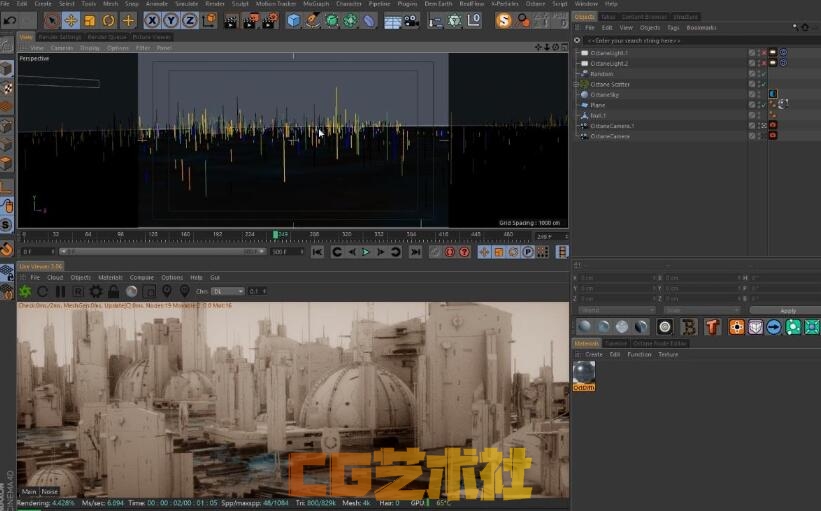Viewport: 821px width, 511px height.
Task: Enable OctaneLight.2 red X toggle
Action: pyautogui.click(x=763, y=63)
